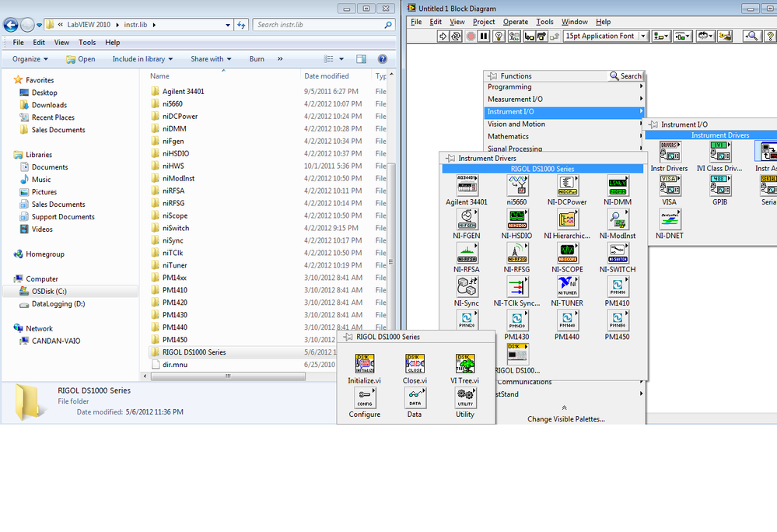This screenshot has height=532, width=777.
Task: Open the Reorder dropdown in toolbar
Action: (705, 36)
